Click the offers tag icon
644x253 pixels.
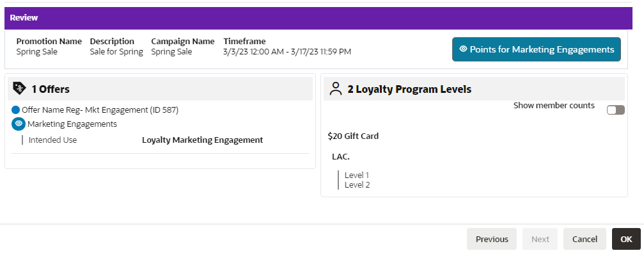[19, 88]
